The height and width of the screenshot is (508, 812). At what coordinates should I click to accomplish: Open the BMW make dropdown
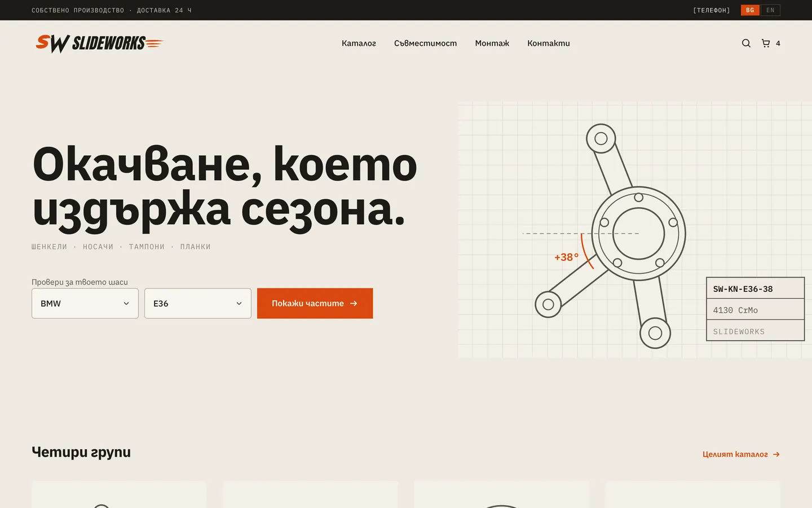85,304
